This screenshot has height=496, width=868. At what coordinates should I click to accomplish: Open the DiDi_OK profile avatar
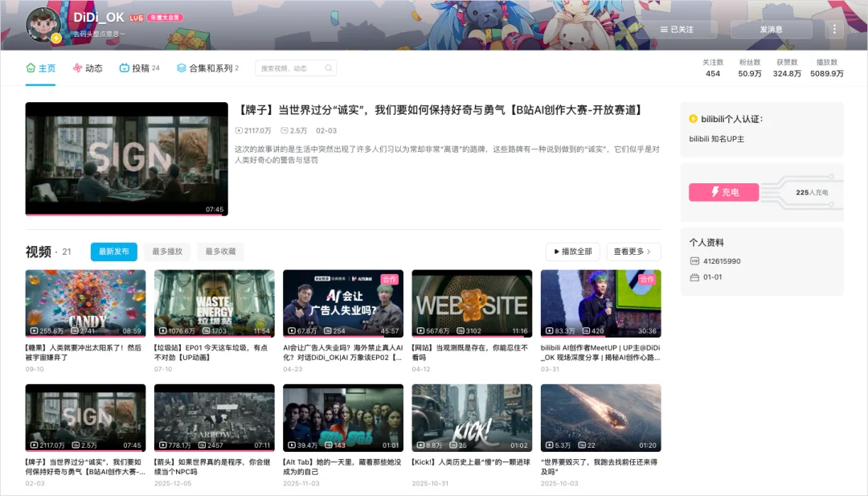tap(43, 26)
